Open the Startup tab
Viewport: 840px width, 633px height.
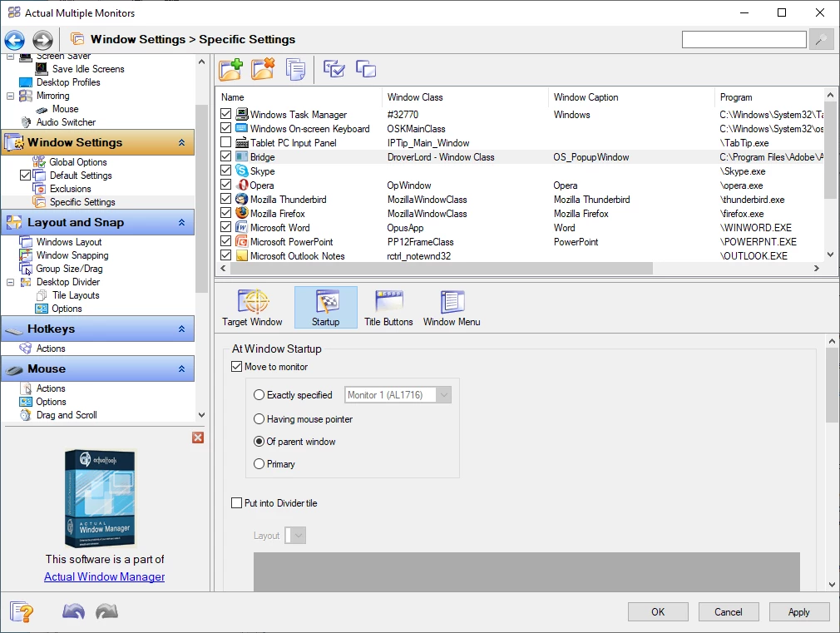326,308
